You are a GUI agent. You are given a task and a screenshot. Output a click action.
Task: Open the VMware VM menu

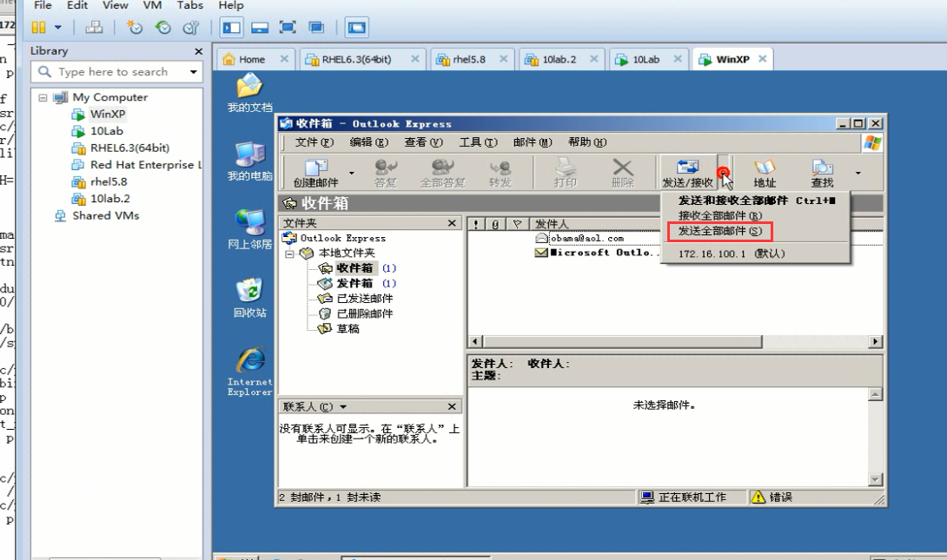[152, 5]
